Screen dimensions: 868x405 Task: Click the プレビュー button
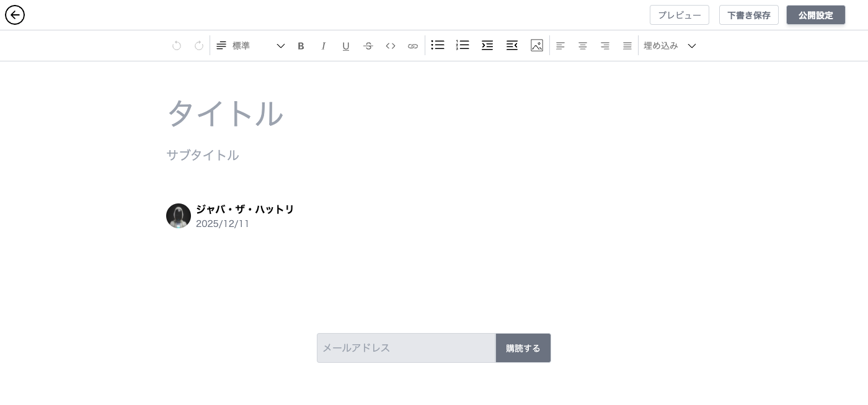[679, 16]
